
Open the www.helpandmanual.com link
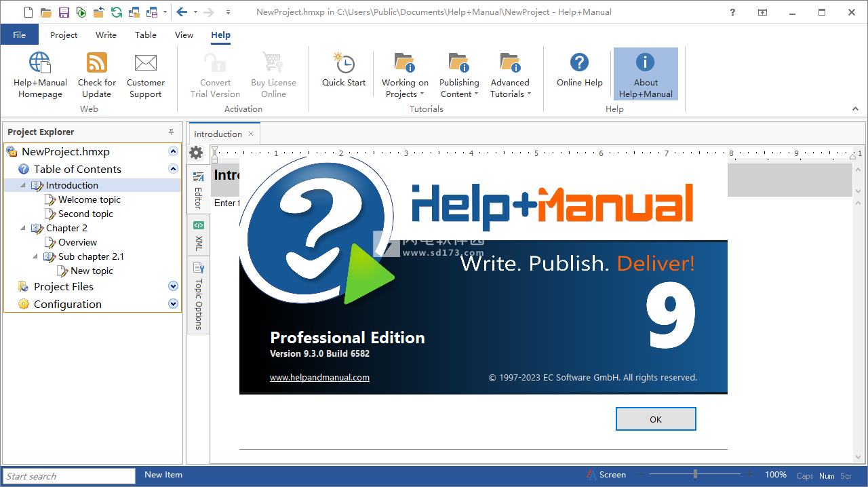319,378
